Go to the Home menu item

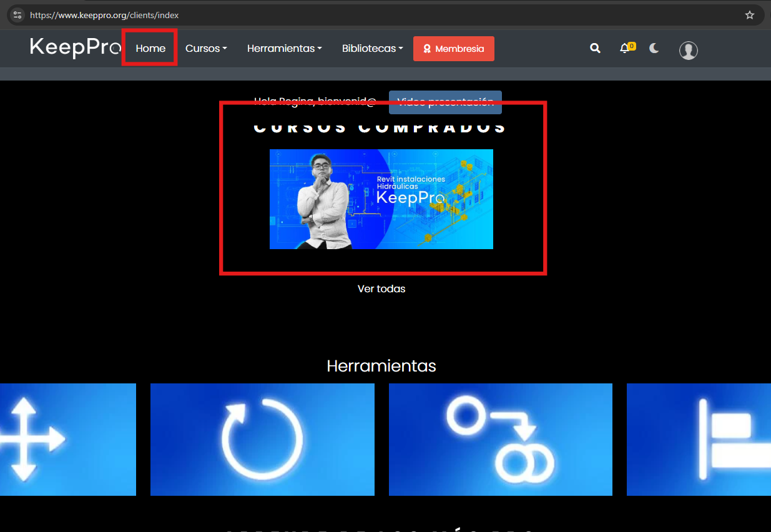coord(150,48)
